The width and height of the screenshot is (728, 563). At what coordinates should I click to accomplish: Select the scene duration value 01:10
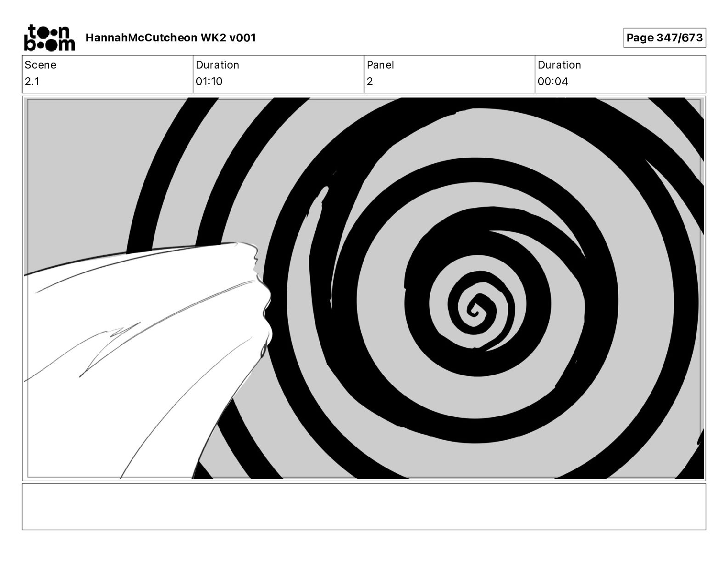point(209,81)
